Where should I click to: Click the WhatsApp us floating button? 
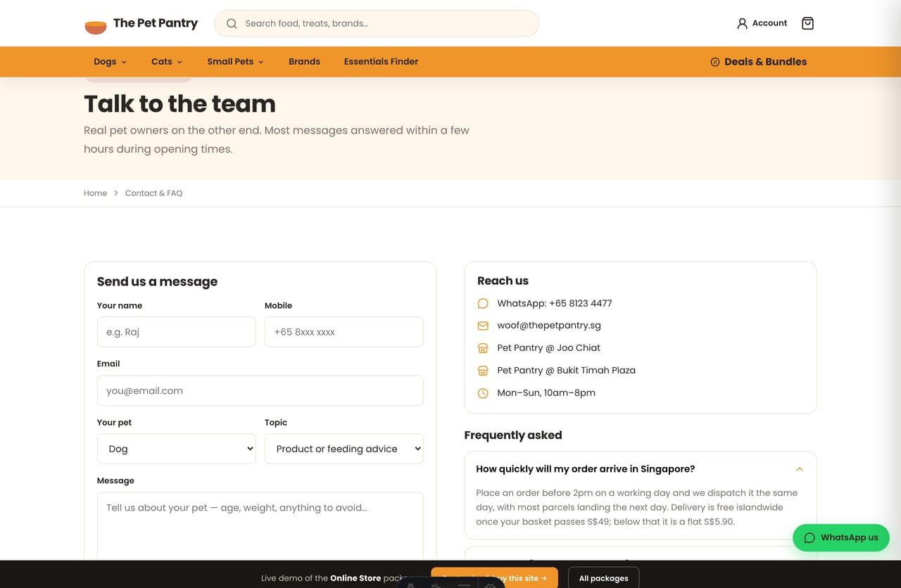[x=840, y=537]
